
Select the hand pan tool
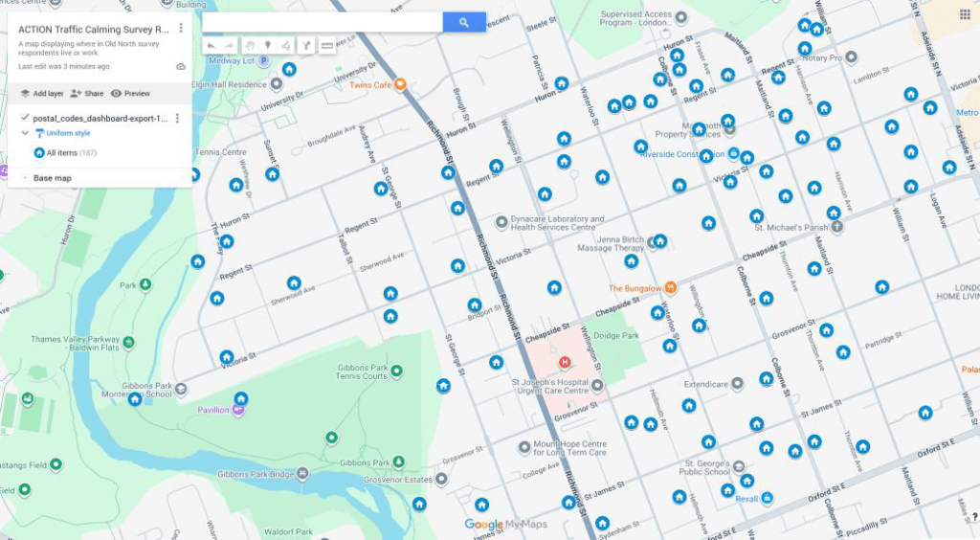point(249,45)
